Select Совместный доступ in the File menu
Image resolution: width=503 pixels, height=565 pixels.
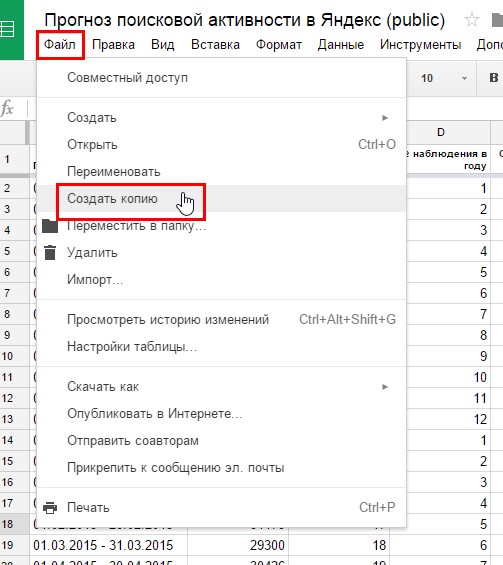(222, 78)
